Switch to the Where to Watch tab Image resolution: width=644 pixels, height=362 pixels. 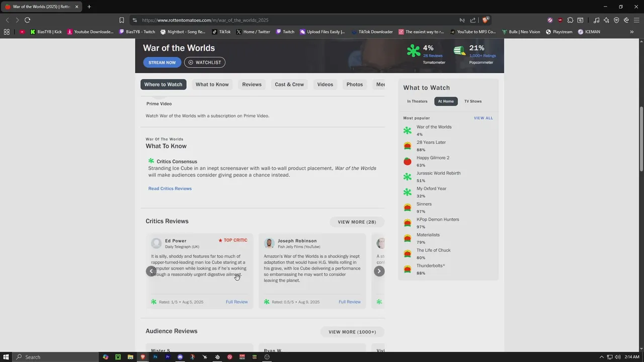(164, 84)
